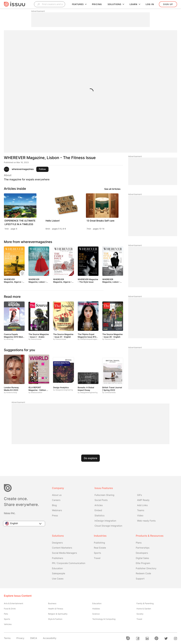Viewport: 181px width, 644px height.
Task: Open Cuenca Expats Magazine cover
Action: click(x=14, y=316)
